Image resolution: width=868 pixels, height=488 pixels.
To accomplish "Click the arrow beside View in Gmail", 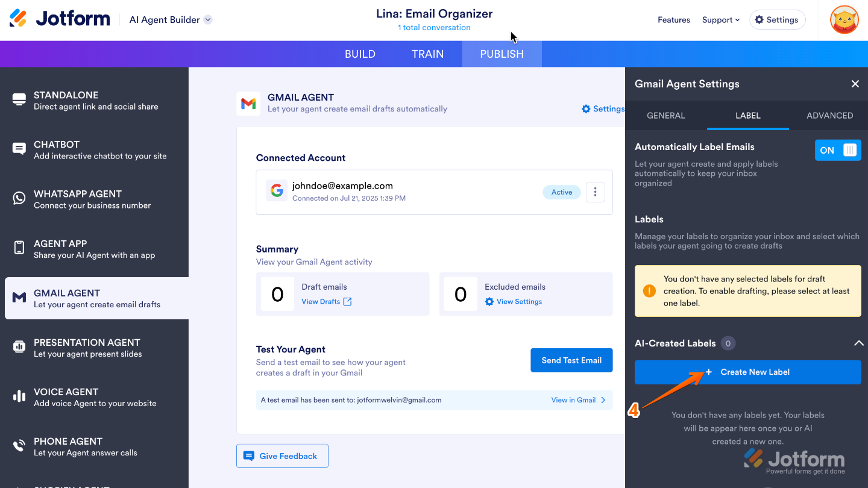I will 603,400.
